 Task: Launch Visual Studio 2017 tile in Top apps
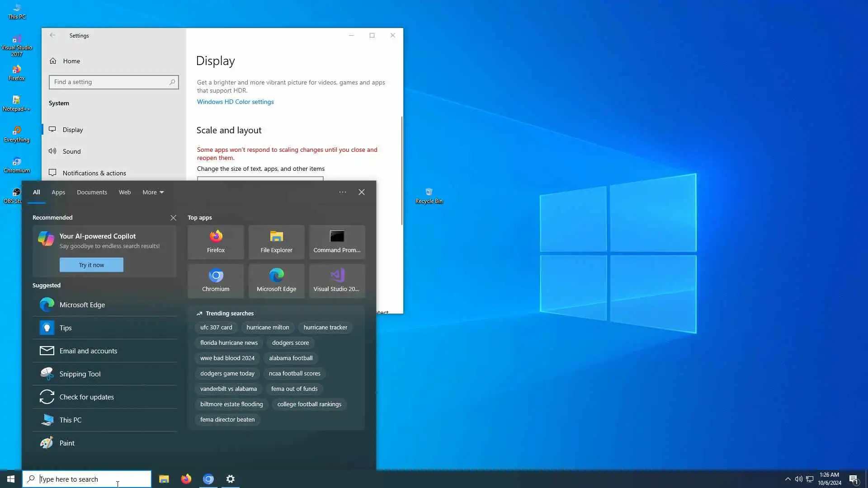(x=337, y=281)
